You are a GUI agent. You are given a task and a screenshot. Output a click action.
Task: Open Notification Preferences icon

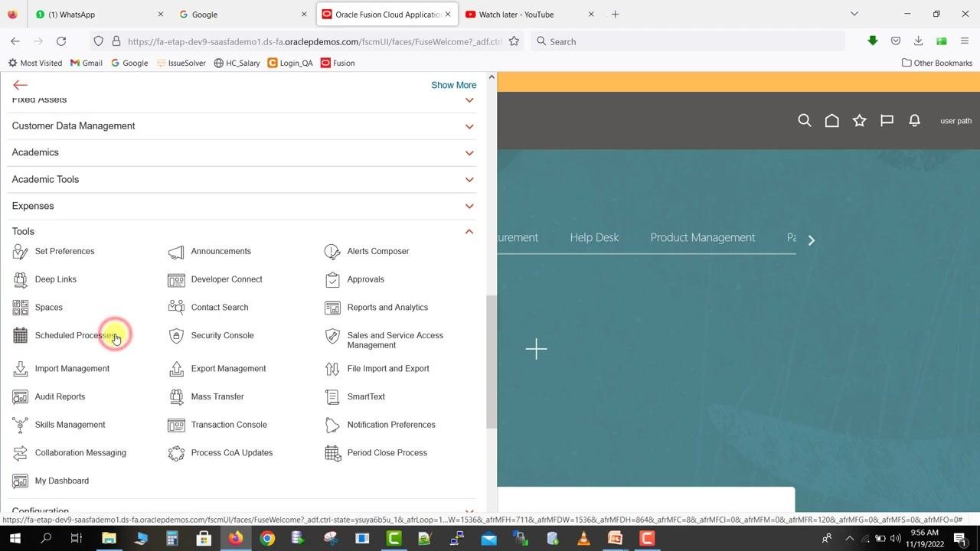pyautogui.click(x=332, y=425)
